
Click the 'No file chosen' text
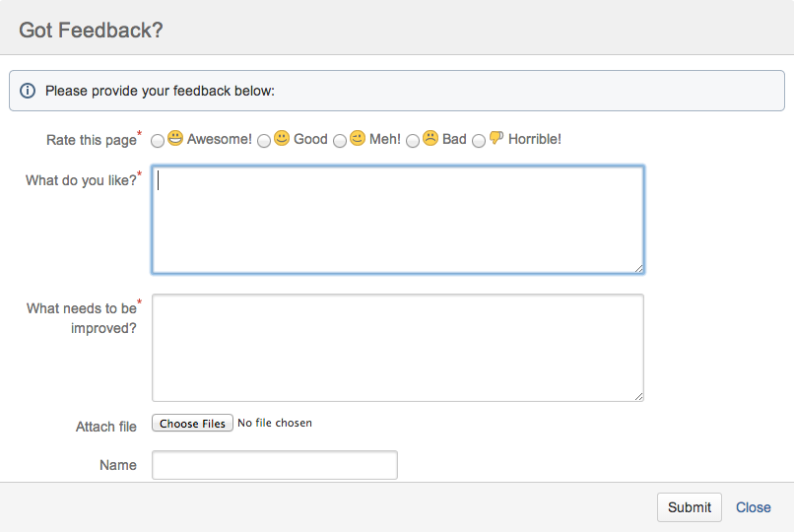click(275, 423)
